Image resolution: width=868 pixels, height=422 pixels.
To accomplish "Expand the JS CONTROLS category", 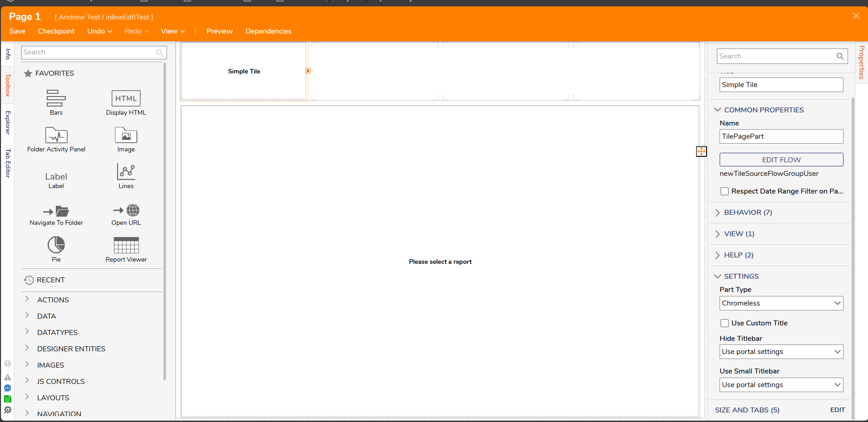I will click(61, 381).
